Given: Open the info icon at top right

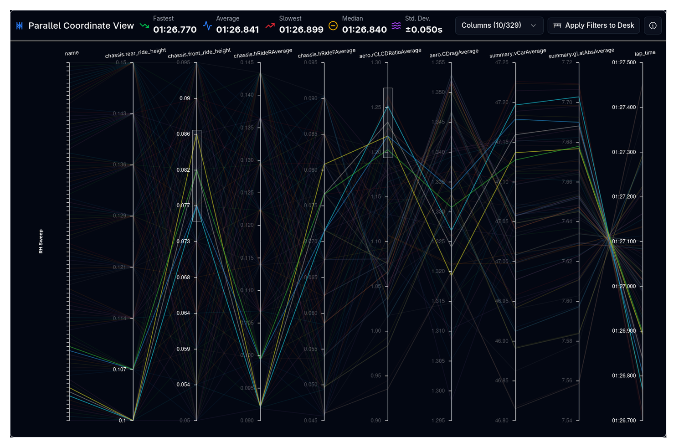Looking at the screenshot, I should pos(653,24).
